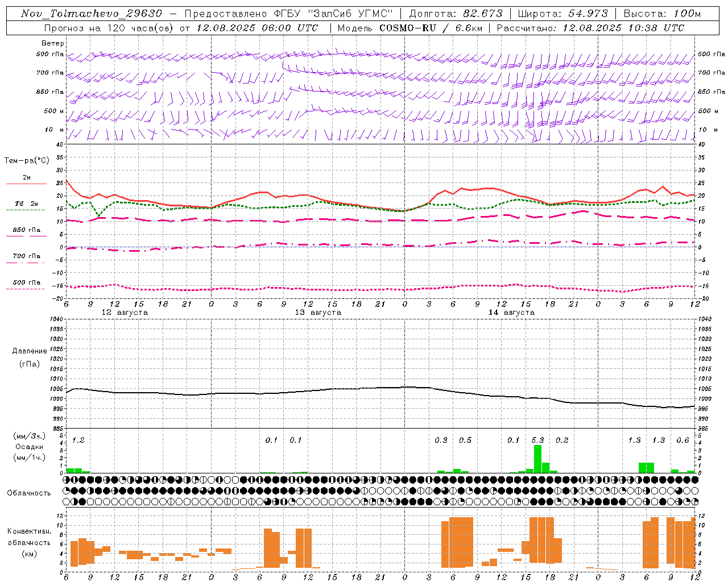This screenshot has width=728, height=582.
Task: Select the 850 гПа temperature legend entry
Action: click(26, 230)
